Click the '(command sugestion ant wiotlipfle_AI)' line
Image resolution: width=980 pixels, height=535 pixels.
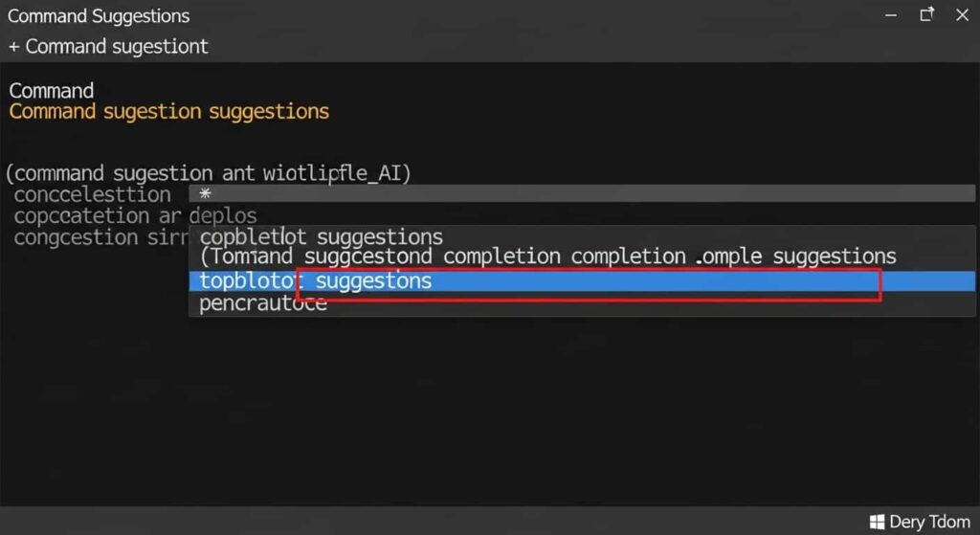(208, 173)
